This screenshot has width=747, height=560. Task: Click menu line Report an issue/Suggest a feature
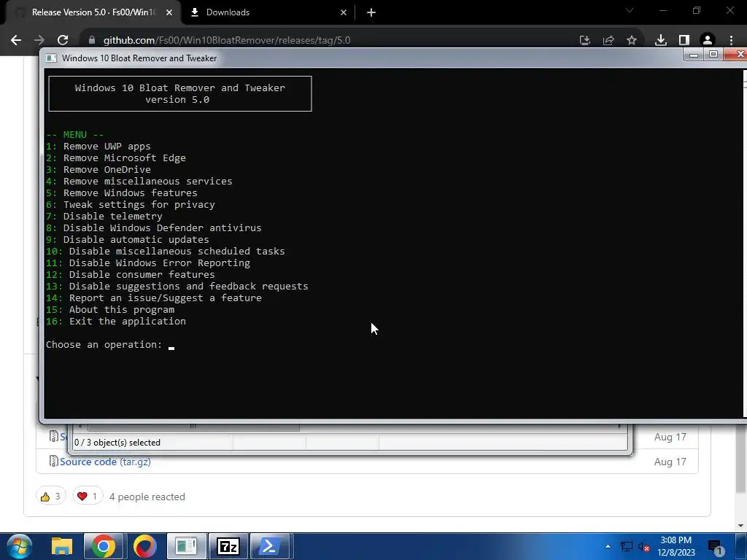[153, 298]
